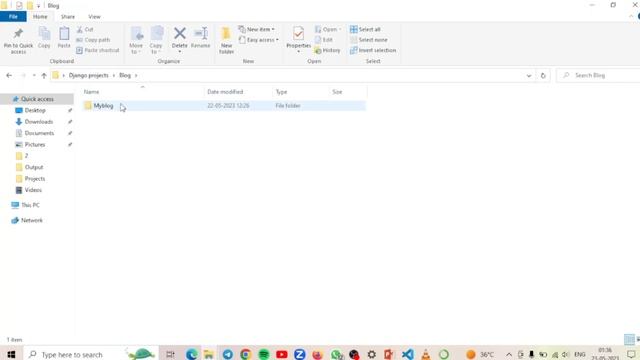Create a New folder from ribbon
This screenshot has height=360, width=640.
[x=227, y=40]
